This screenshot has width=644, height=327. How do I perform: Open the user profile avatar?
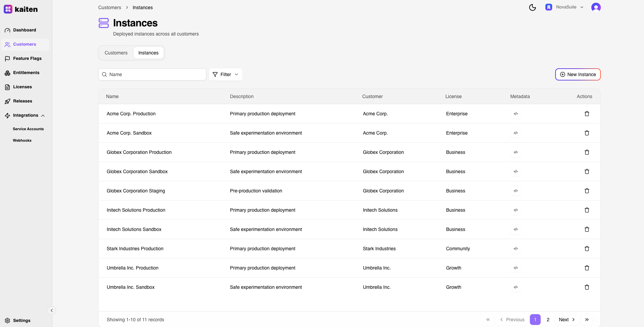[x=596, y=7]
